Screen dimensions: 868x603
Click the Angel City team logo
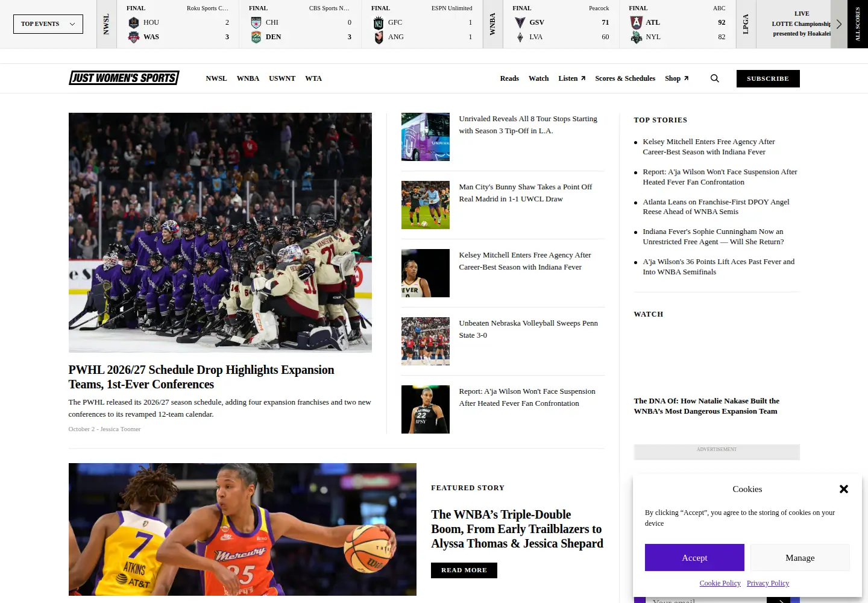pyautogui.click(x=379, y=37)
